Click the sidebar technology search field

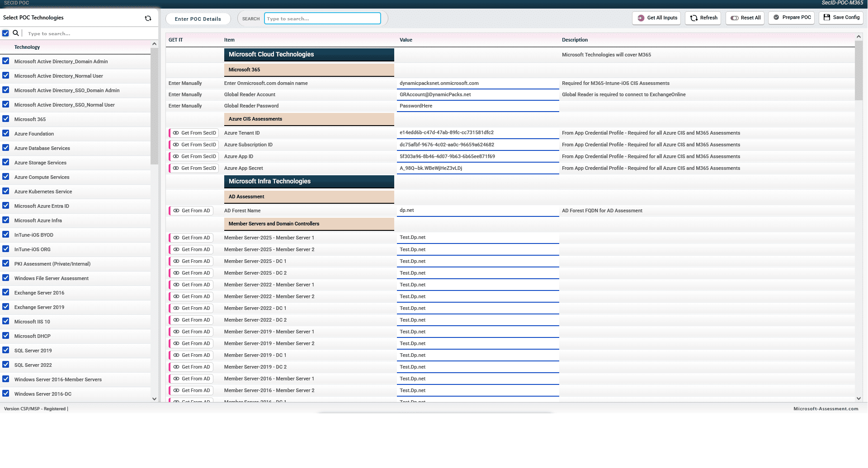pyautogui.click(x=90, y=33)
